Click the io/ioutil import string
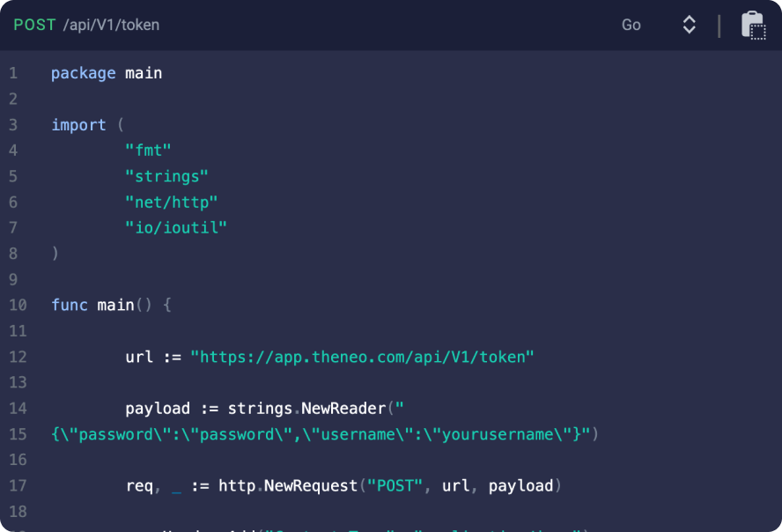Image resolution: width=782 pixels, height=532 pixels. pyautogui.click(x=176, y=226)
